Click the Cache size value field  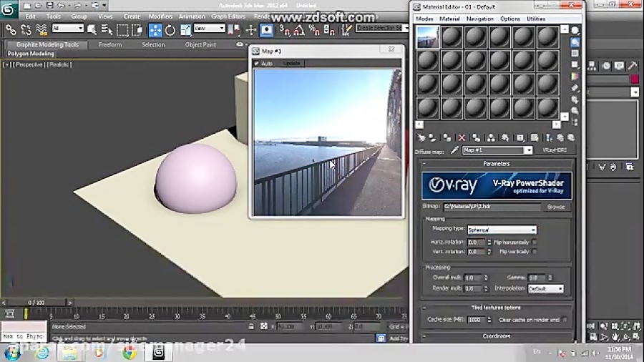pos(476,320)
